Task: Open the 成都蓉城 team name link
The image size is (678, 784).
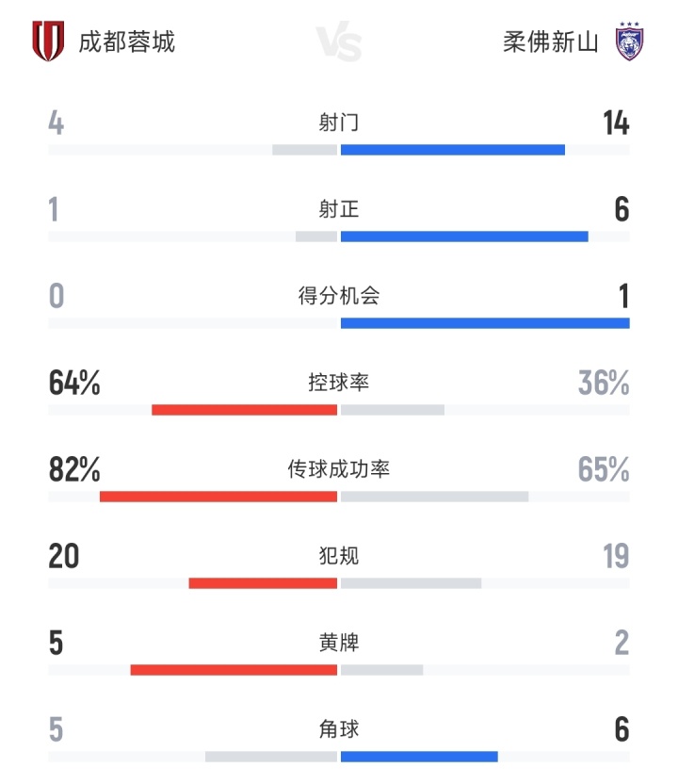Action: [126, 42]
